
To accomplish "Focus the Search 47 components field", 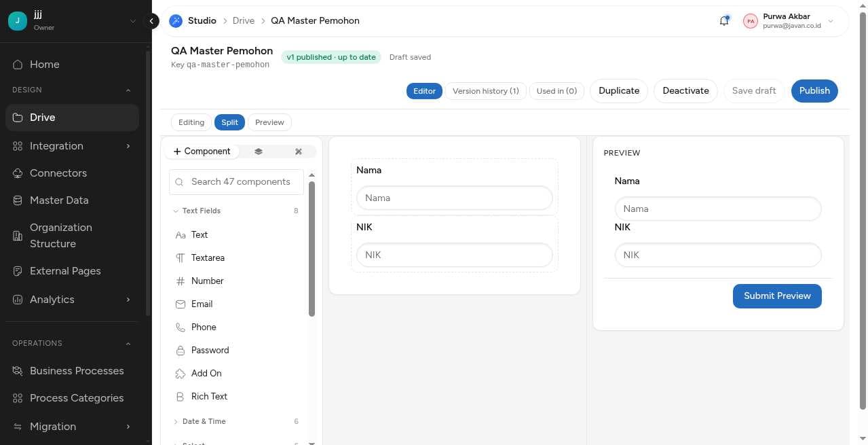I will coord(236,182).
